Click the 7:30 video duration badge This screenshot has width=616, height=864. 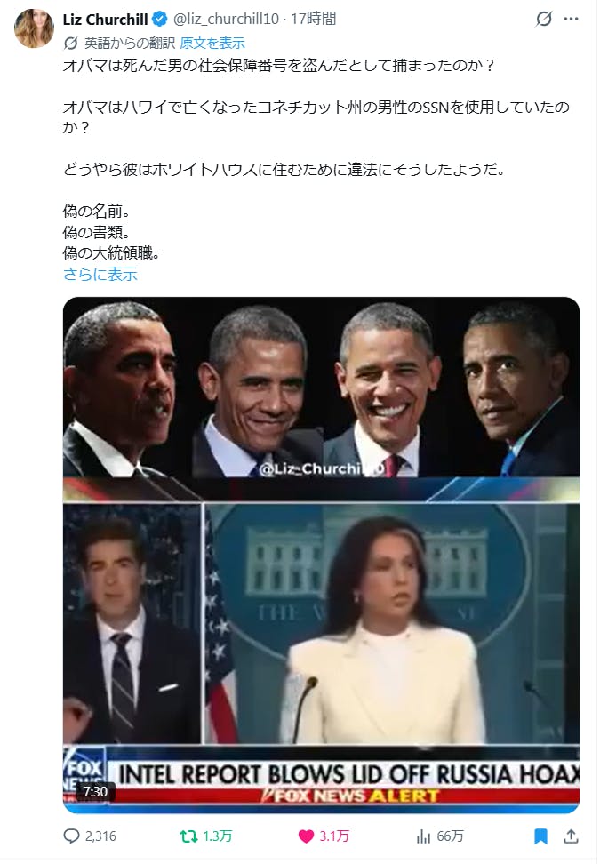95,791
